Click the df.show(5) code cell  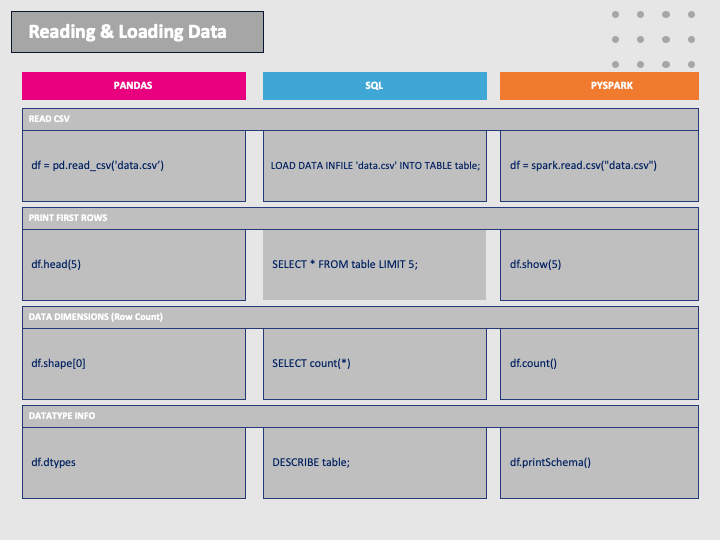coord(599,265)
